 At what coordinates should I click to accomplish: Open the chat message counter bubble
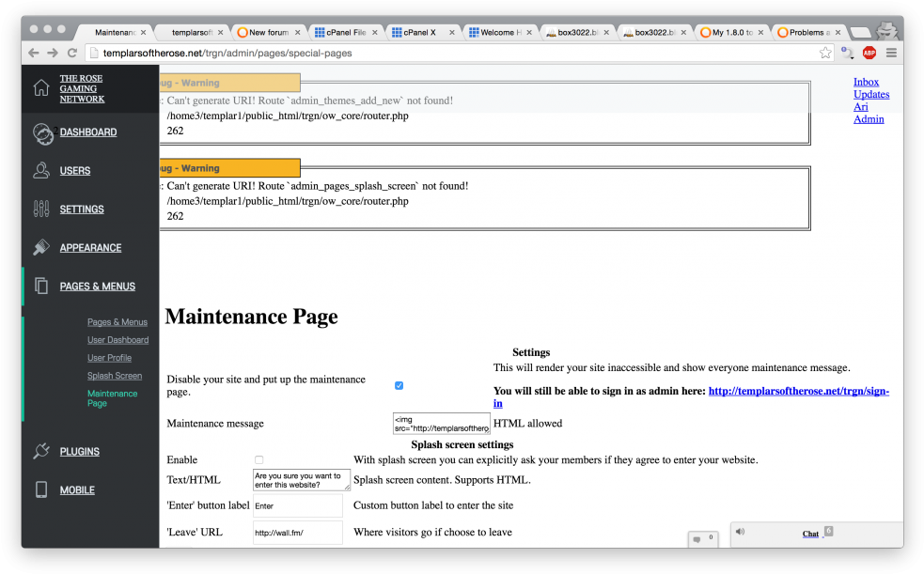coord(703,539)
